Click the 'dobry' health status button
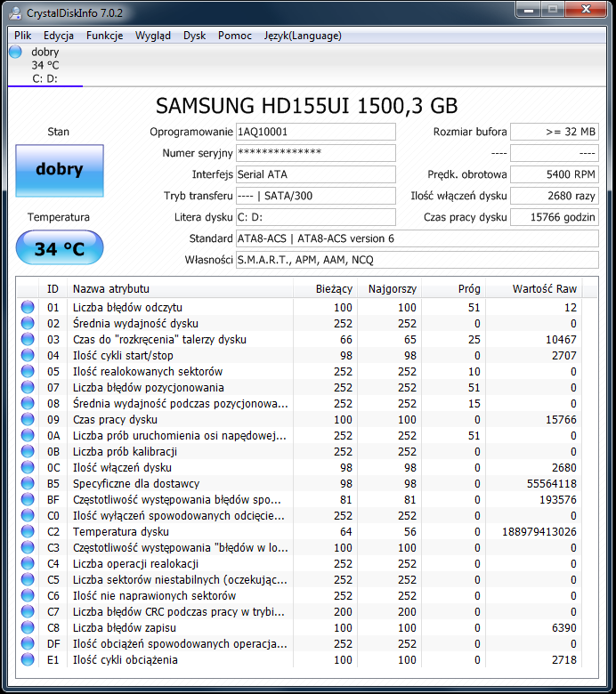This screenshot has width=616, height=694. click(x=59, y=169)
